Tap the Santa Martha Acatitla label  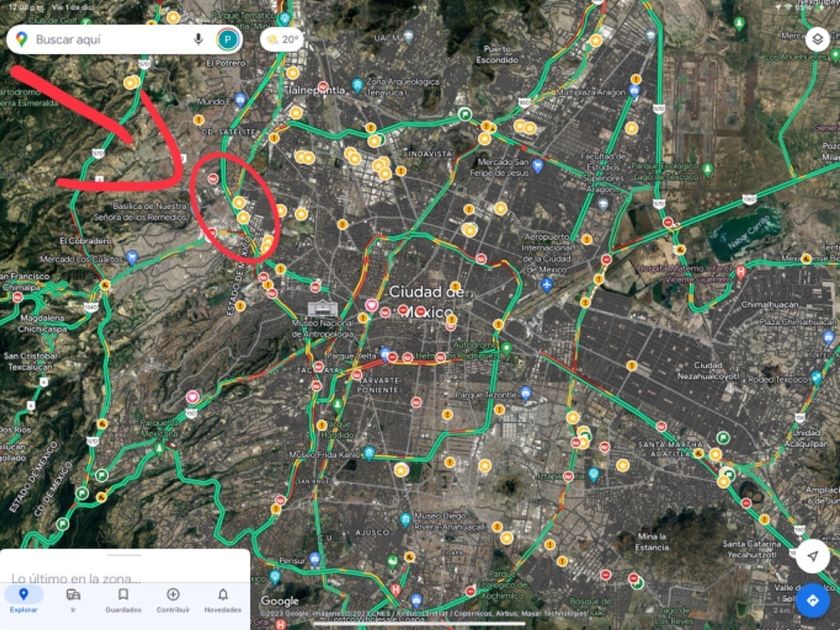coord(670,449)
